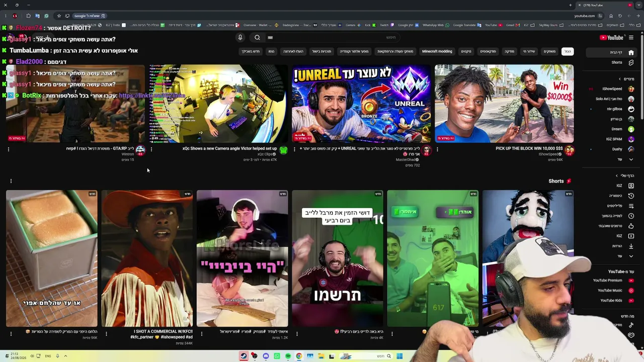Open the Windows Start button

[399, 356]
